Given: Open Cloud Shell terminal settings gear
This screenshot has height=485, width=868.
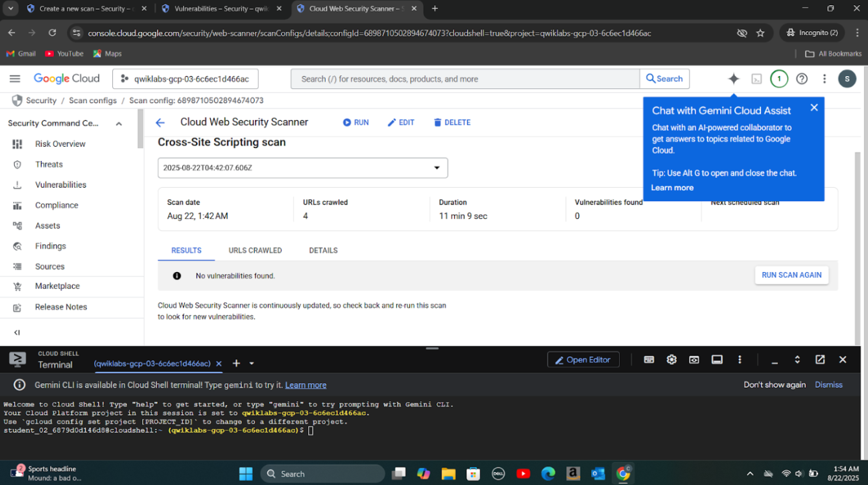Looking at the screenshot, I should click(671, 360).
